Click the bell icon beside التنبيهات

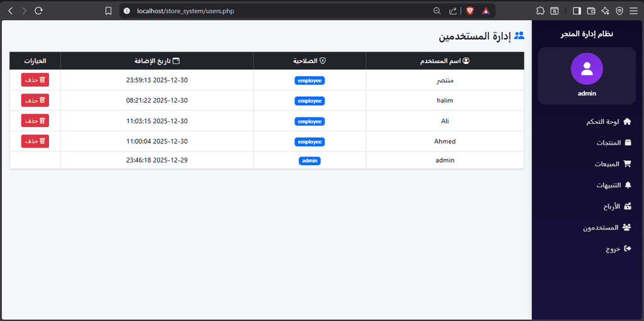628,185
